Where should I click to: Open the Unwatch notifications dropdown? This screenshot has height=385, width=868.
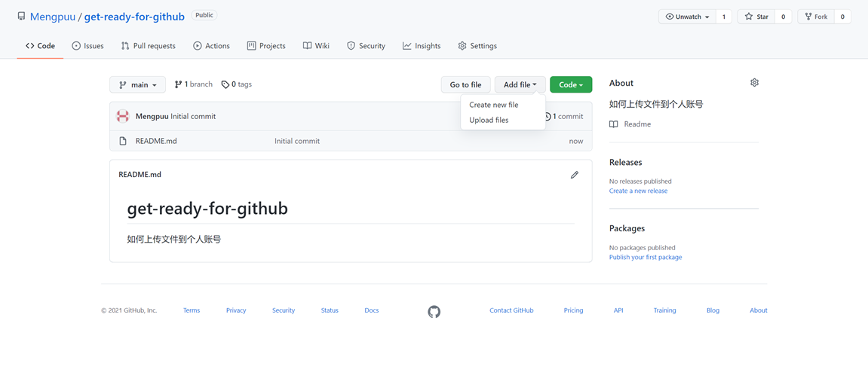687,17
